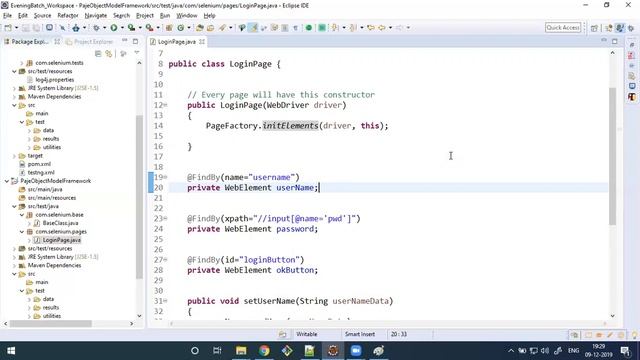The width and height of the screenshot is (640, 360).
Task: Maximize the Package Explorer view
Action: click(x=135, y=41)
